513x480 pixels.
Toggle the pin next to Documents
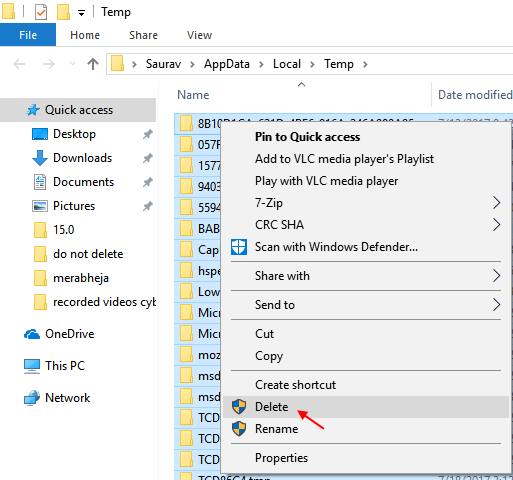tap(148, 182)
